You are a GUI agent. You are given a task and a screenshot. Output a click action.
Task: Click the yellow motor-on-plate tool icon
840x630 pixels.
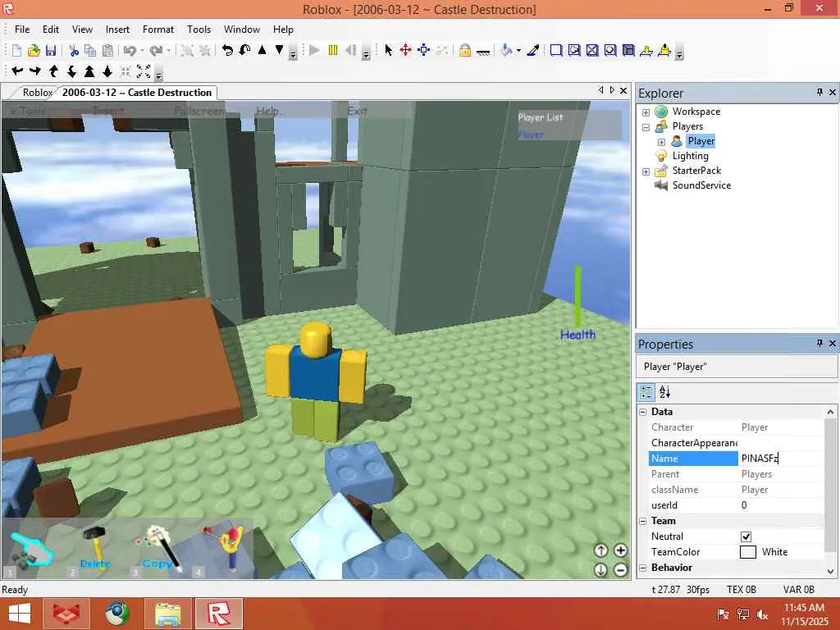664,50
